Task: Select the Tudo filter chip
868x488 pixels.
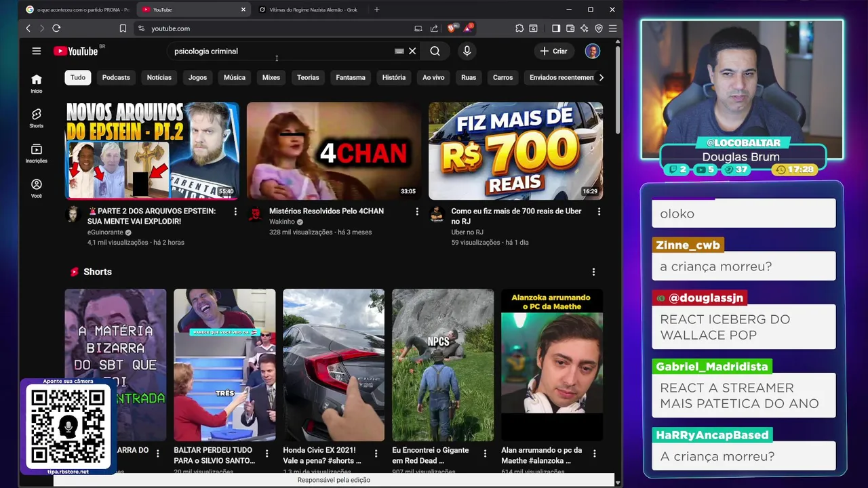Action: coord(78,77)
